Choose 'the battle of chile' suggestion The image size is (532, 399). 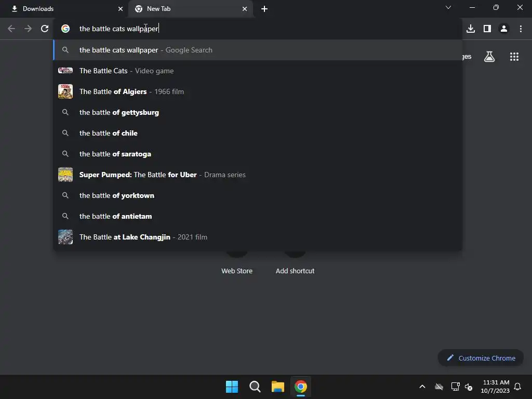[258, 133]
